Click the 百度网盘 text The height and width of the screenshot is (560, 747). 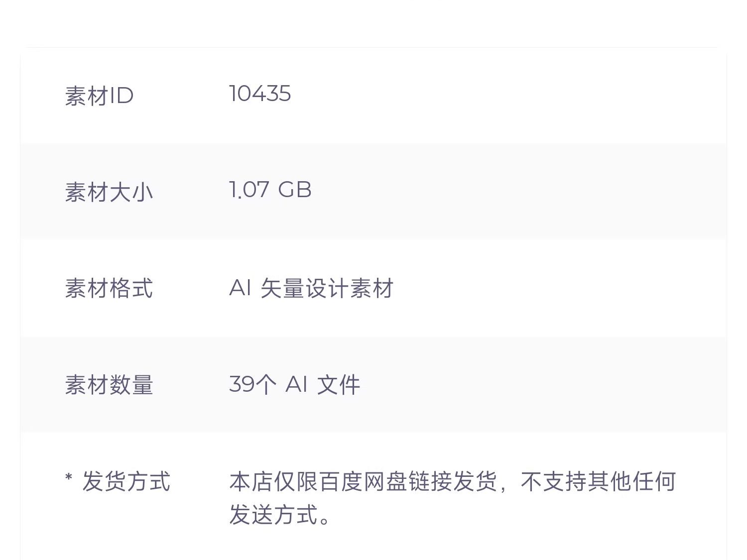[363, 482]
